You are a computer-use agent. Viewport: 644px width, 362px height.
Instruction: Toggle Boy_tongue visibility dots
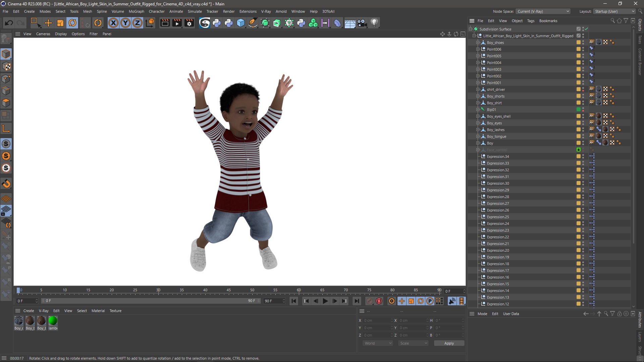pyautogui.click(x=583, y=136)
